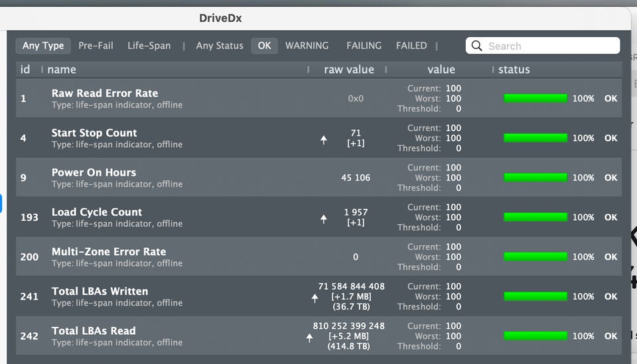Sort by the id column header
The image size is (637, 364).
click(x=25, y=70)
